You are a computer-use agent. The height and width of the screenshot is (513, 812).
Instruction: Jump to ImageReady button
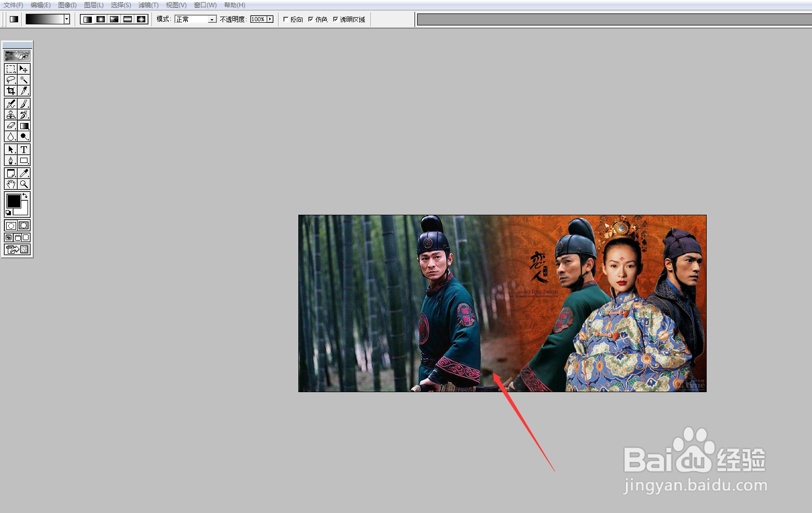click(17, 249)
